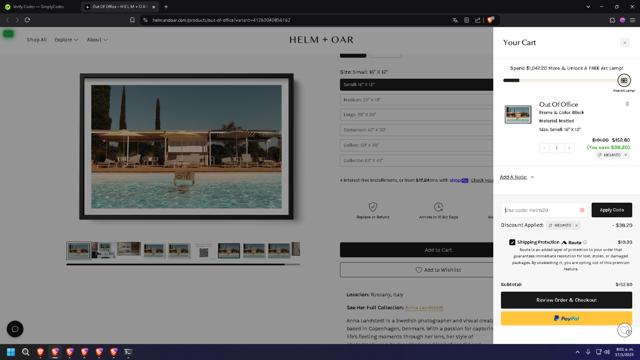The image size is (640, 360).
Task: Select the seventh product thumbnail
Action: [229, 250]
